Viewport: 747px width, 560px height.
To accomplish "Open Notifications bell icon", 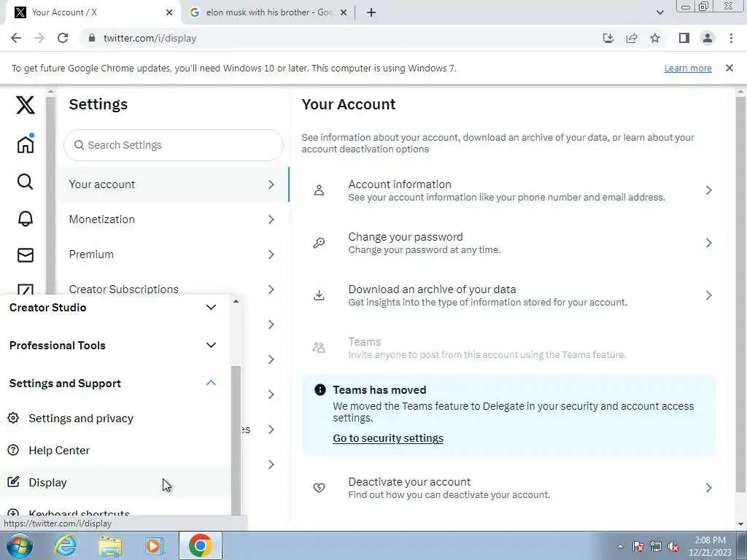I will click(26, 219).
